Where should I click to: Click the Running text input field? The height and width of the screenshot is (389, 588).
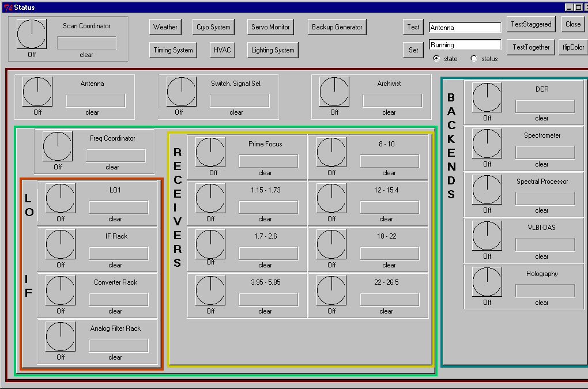pos(465,45)
